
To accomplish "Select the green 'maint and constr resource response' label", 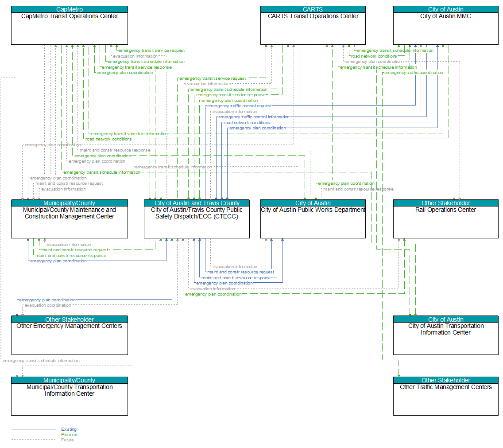I will [70, 256].
